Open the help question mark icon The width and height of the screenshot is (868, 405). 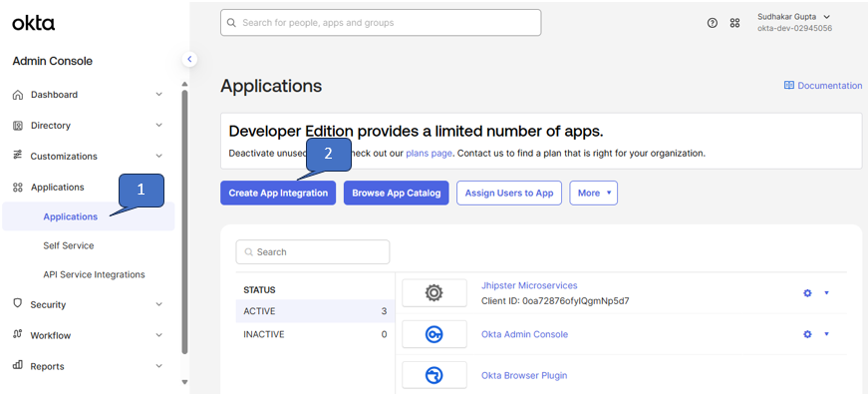pyautogui.click(x=713, y=23)
